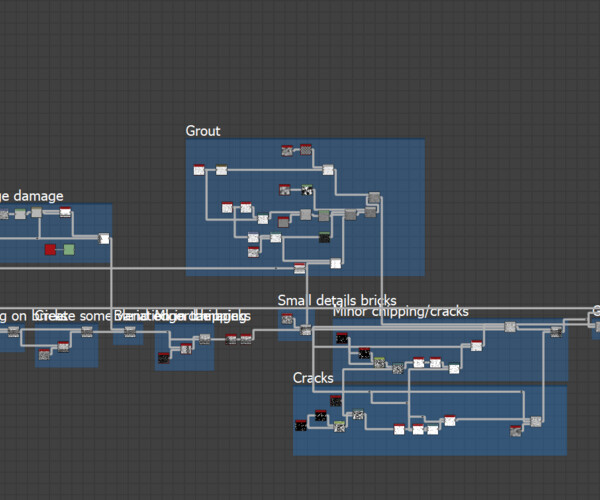Select red-header node on Grout frame's bottom edge
The image size is (600, 500).
click(x=300, y=268)
